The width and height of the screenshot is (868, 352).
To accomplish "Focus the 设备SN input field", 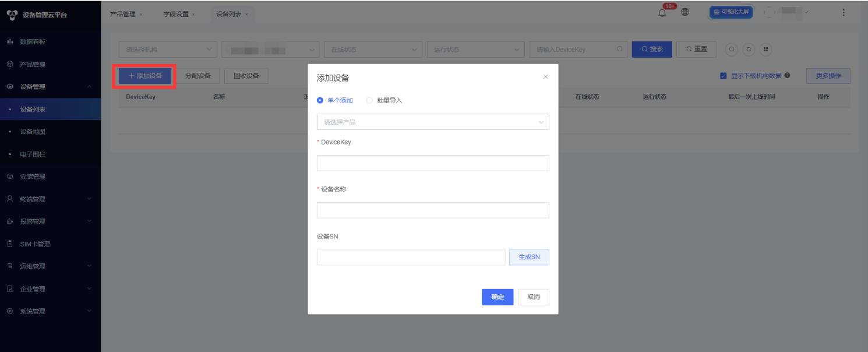I will tap(411, 257).
